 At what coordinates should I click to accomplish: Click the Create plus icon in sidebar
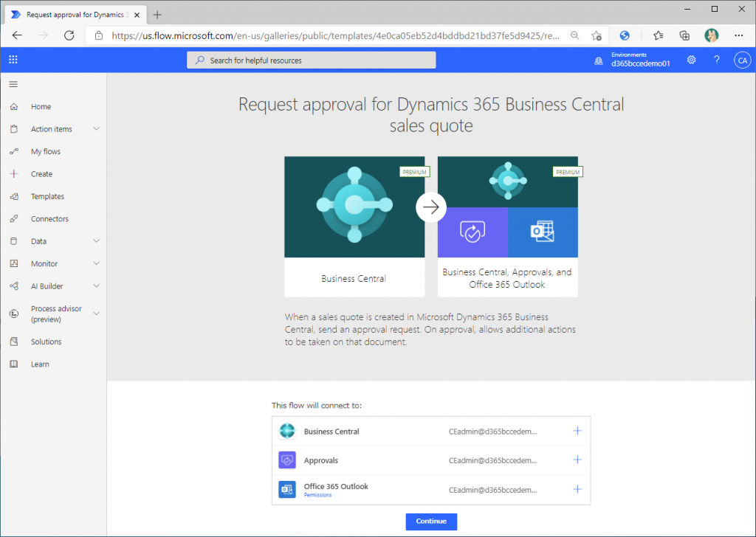[x=14, y=174]
